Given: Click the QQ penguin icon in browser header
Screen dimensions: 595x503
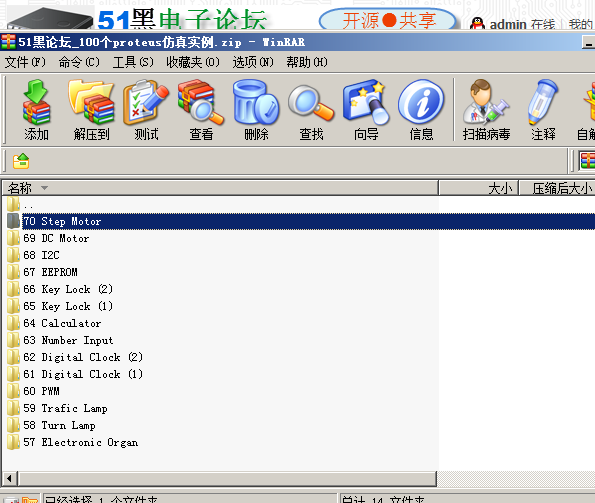Looking at the screenshot, I should [477, 24].
